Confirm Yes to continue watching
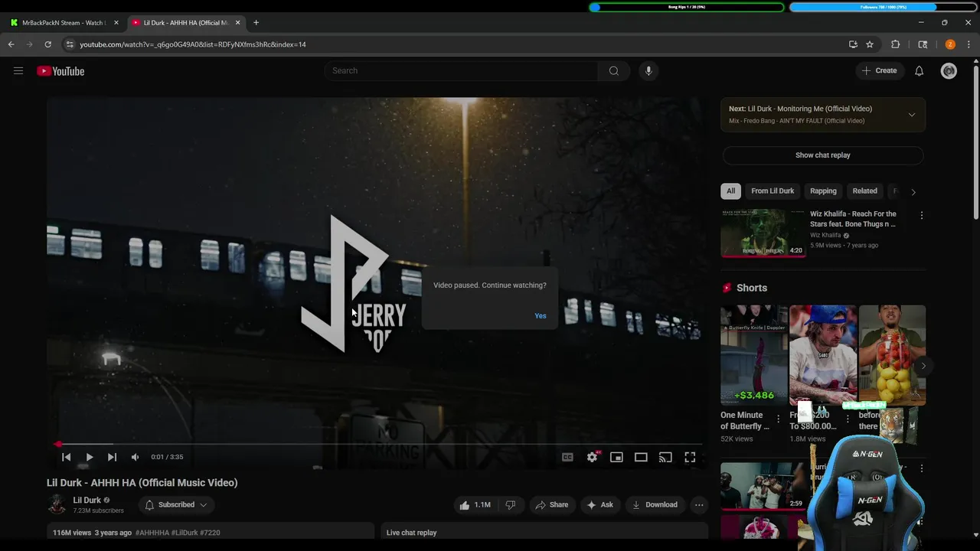The image size is (980, 551). coord(541,316)
